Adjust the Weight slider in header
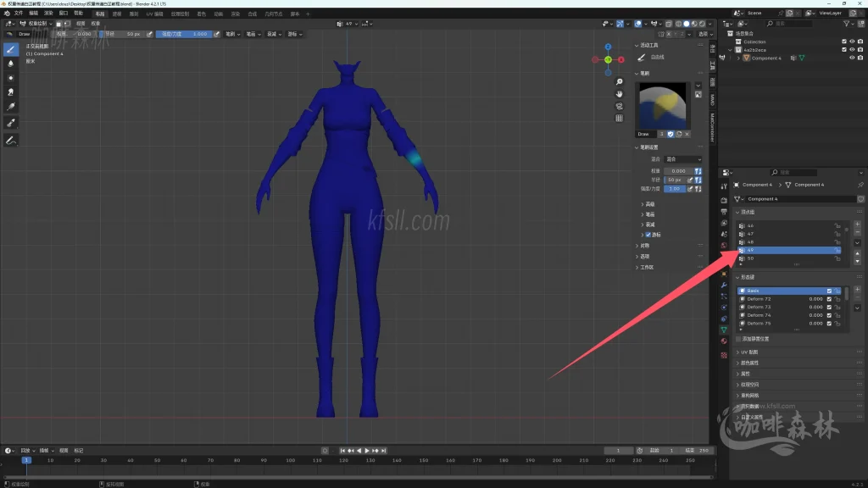Image resolution: width=868 pixels, height=488 pixels. (x=75, y=34)
